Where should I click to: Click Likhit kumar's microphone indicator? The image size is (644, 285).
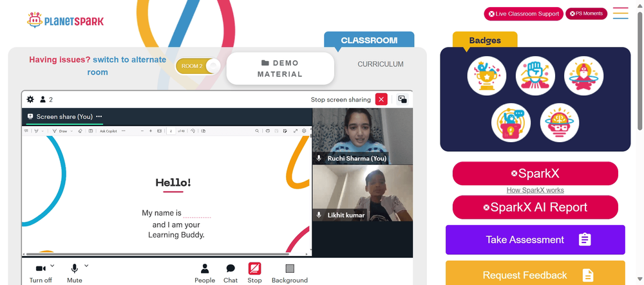[x=319, y=215]
